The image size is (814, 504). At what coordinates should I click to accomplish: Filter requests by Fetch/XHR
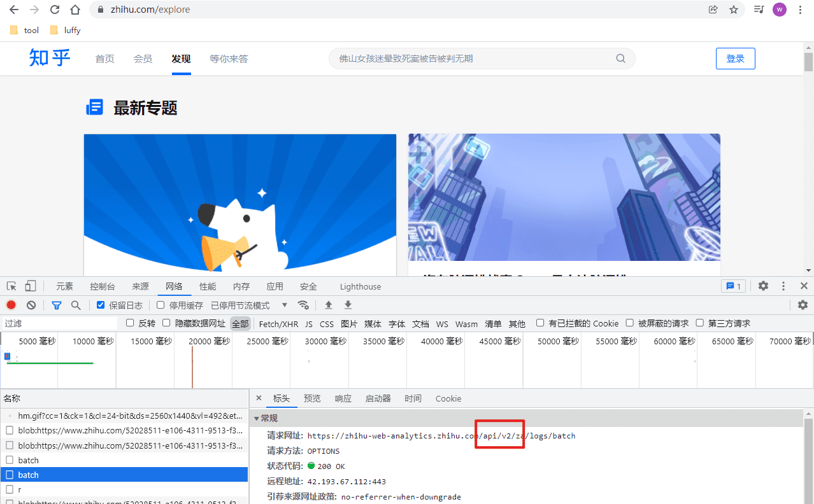pyautogui.click(x=278, y=324)
